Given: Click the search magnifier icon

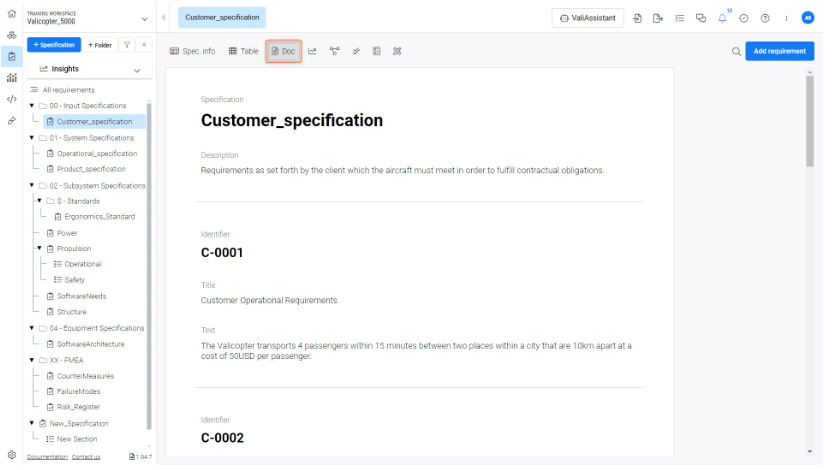Looking at the screenshot, I should tap(736, 51).
